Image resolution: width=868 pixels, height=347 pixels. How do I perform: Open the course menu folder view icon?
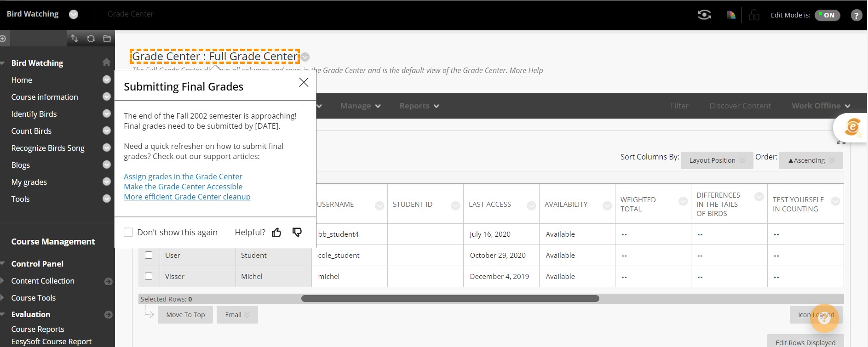coord(107,39)
